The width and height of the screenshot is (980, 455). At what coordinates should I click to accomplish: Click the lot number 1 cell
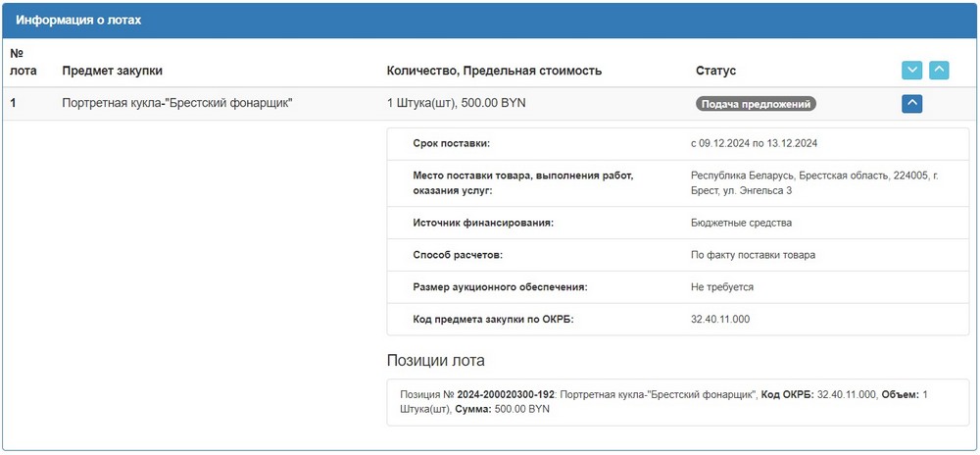(x=14, y=103)
